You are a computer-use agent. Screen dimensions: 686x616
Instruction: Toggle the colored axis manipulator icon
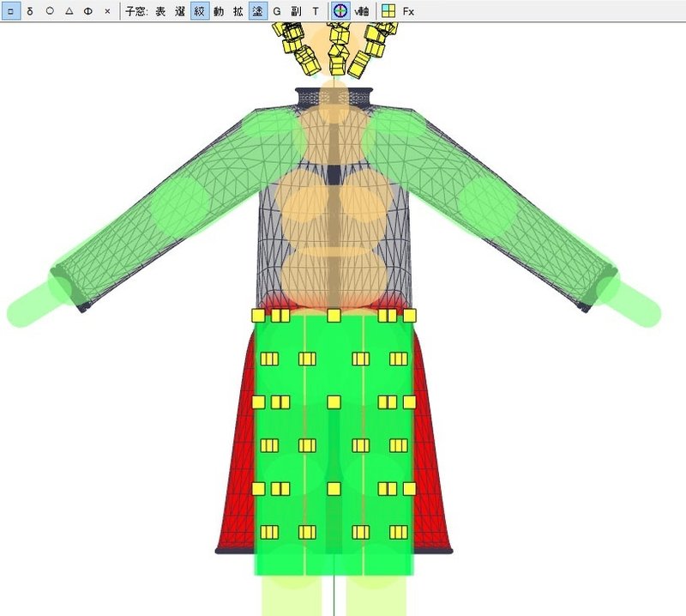tap(340, 11)
